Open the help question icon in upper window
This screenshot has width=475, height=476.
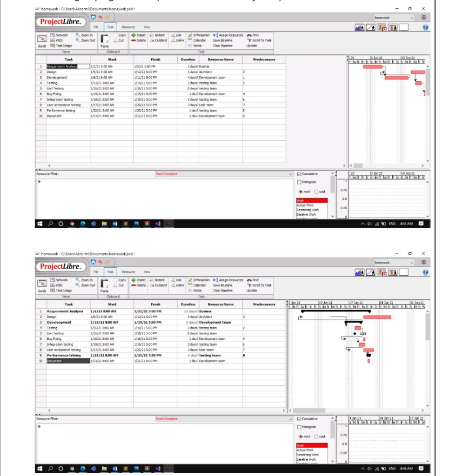click(426, 27)
